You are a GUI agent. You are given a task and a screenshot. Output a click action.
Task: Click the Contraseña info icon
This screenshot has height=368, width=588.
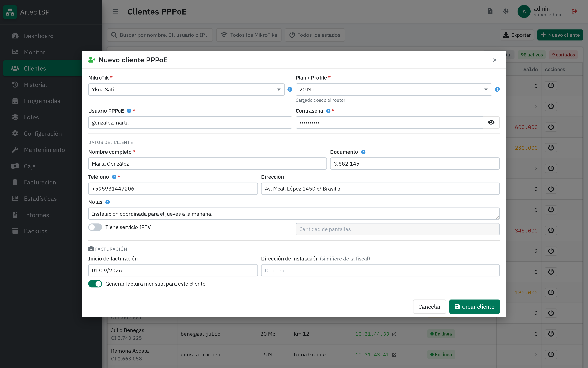click(x=328, y=111)
